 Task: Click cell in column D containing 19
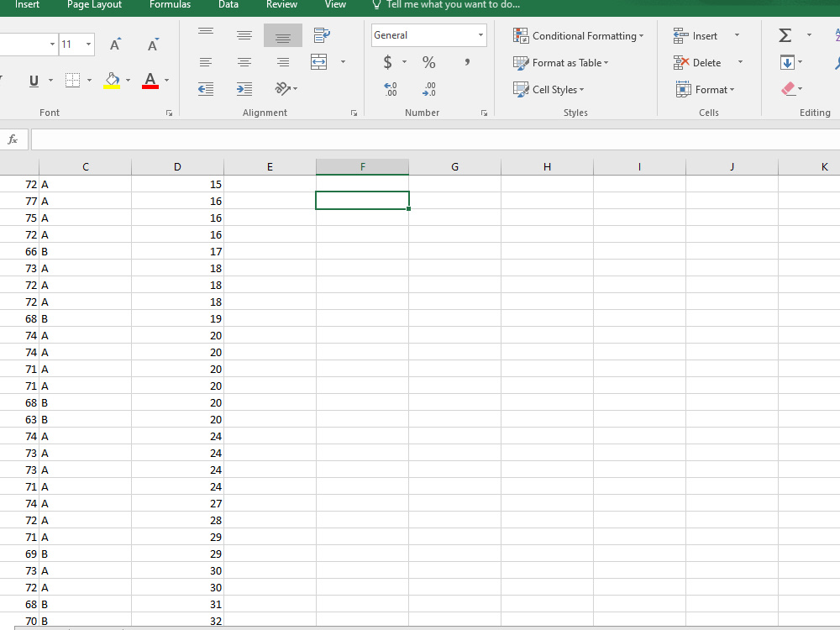point(177,318)
